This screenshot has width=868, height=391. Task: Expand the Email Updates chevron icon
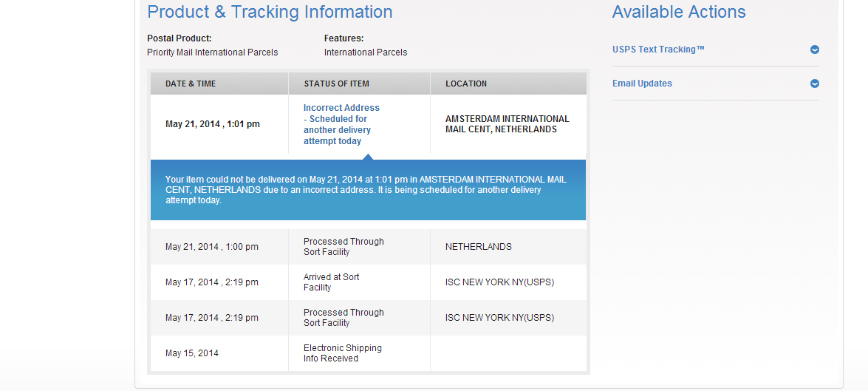[815, 84]
